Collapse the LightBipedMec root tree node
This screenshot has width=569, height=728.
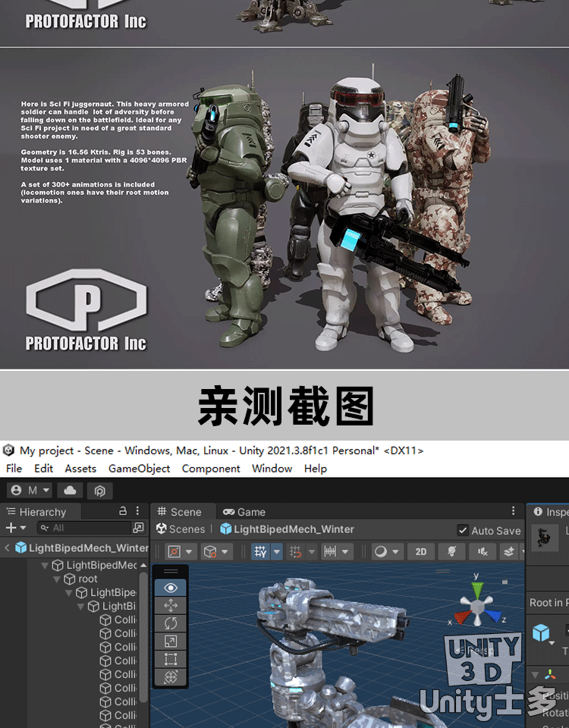point(45,565)
